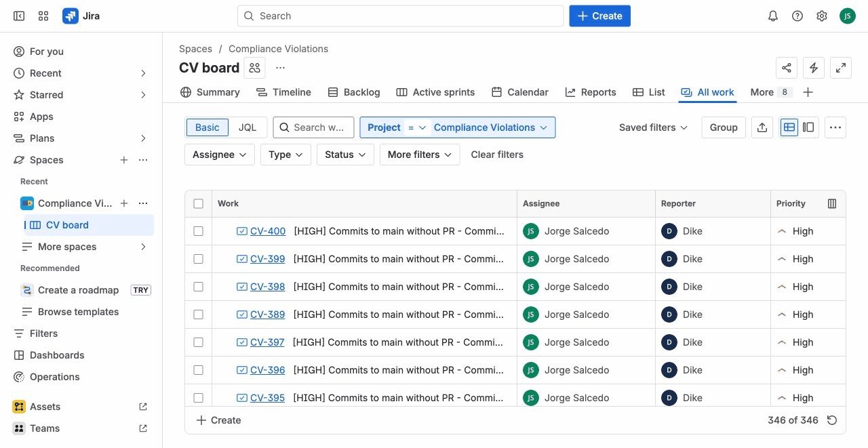The height and width of the screenshot is (448, 868).
Task: Click the Clear filters link
Action: [497, 155]
